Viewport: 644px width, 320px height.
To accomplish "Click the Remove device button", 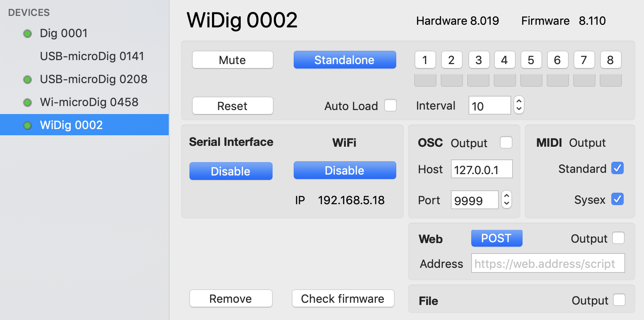I will click(x=231, y=299).
